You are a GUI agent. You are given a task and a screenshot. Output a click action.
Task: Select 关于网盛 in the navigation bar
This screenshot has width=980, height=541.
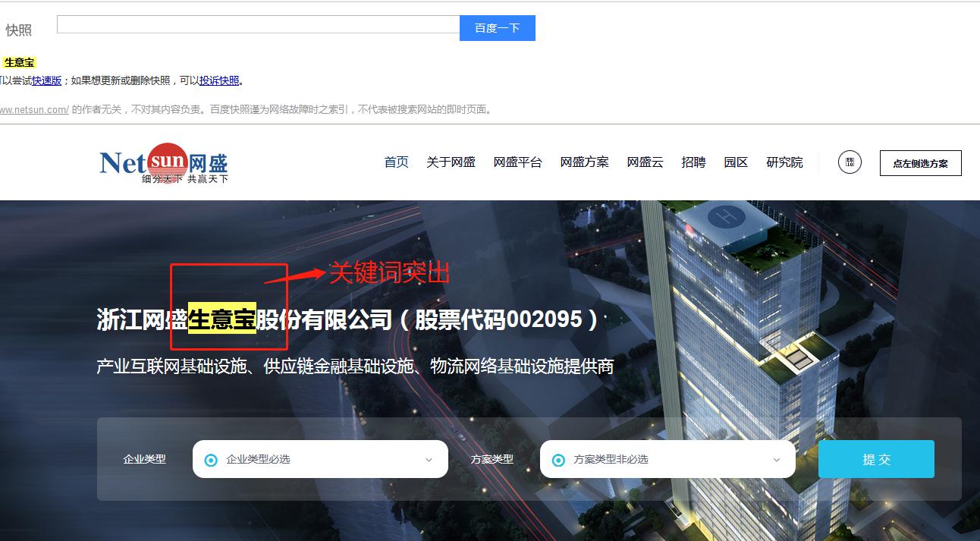pos(452,162)
